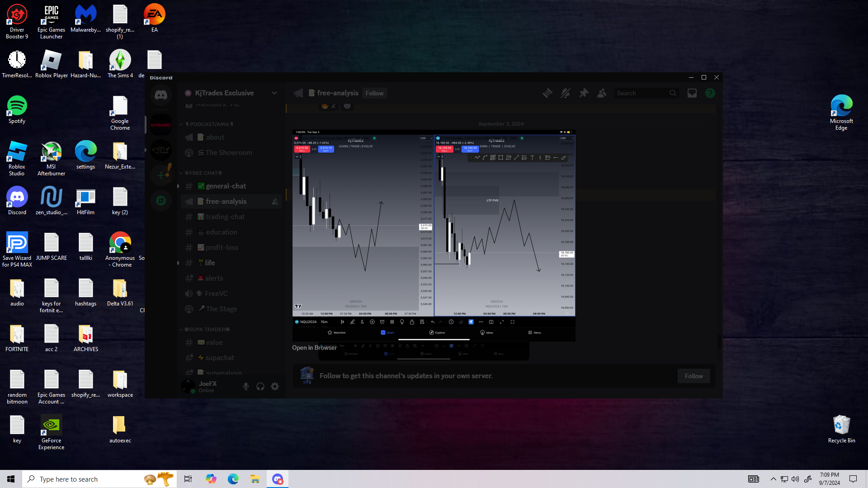Image resolution: width=868 pixels, height=488 pixels.
Task: Toggle microphone mute next to JoeFX
Action: 245,386
